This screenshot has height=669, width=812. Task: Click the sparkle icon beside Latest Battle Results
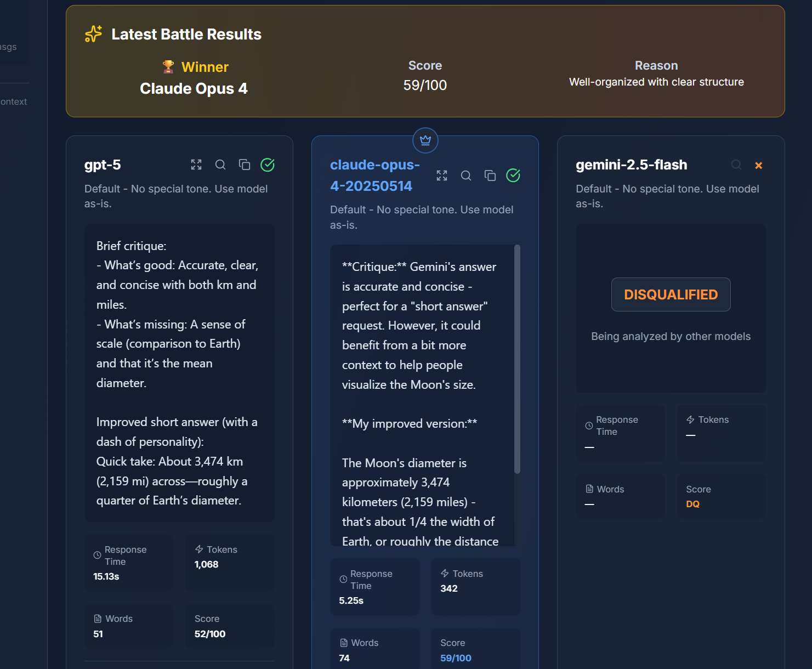pos(93,33)
